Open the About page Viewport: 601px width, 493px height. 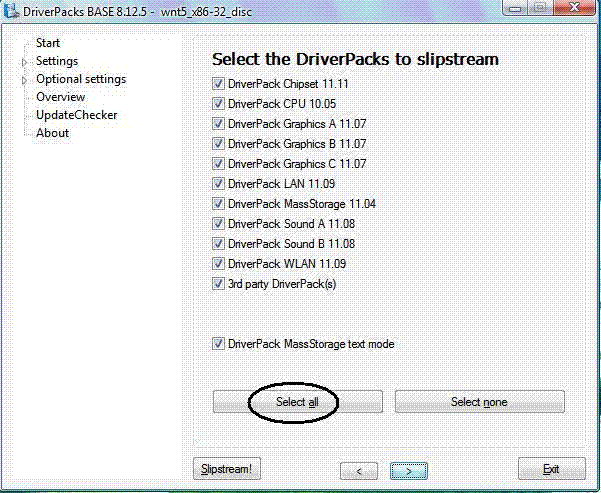click(x=53, y=133)
